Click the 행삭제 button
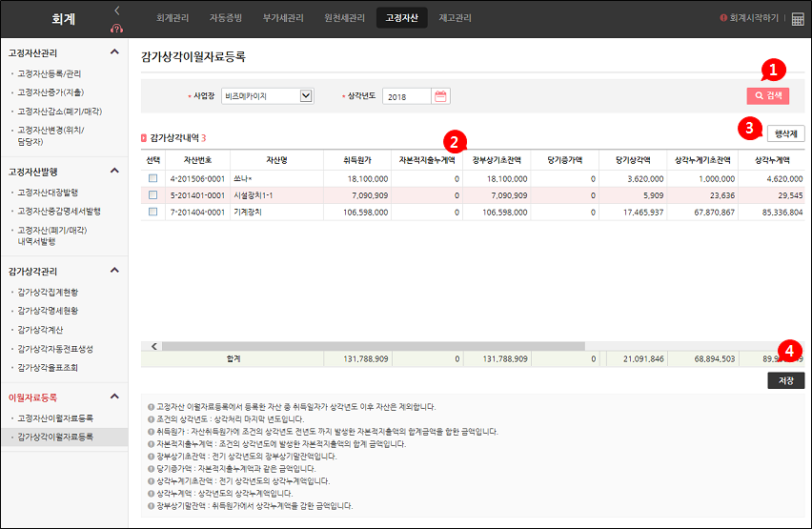812x529 pixels. pyautogui.click(x=785, y=134)
